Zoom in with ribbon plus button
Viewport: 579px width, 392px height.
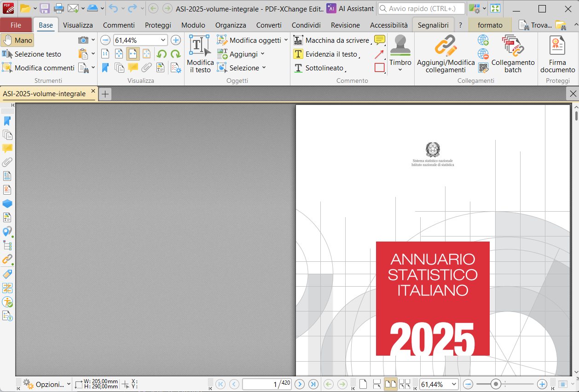176,40
